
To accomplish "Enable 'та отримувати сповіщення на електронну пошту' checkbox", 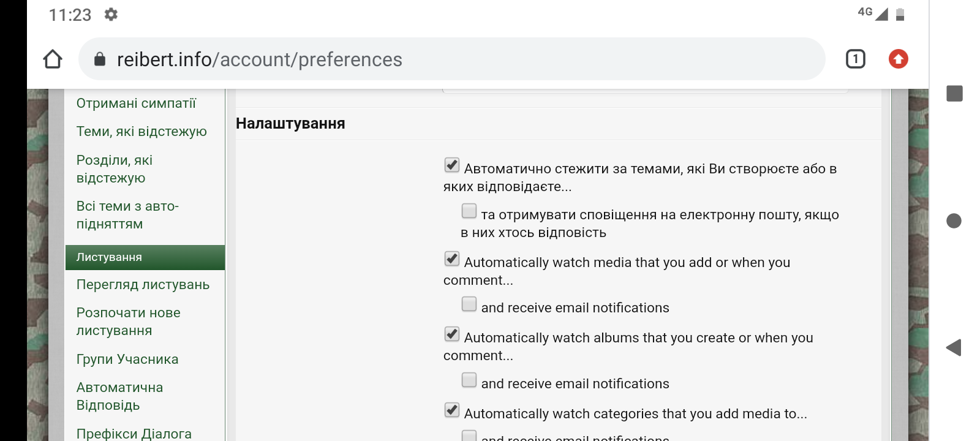I will (469, 211).
